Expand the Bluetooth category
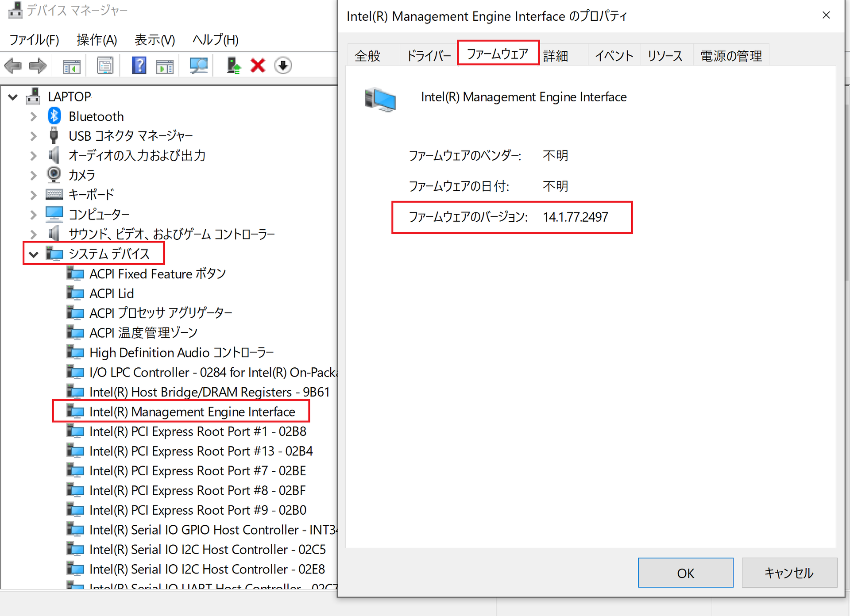The height and width of the screenshot is (616, 850). click(x=34, y=116)
